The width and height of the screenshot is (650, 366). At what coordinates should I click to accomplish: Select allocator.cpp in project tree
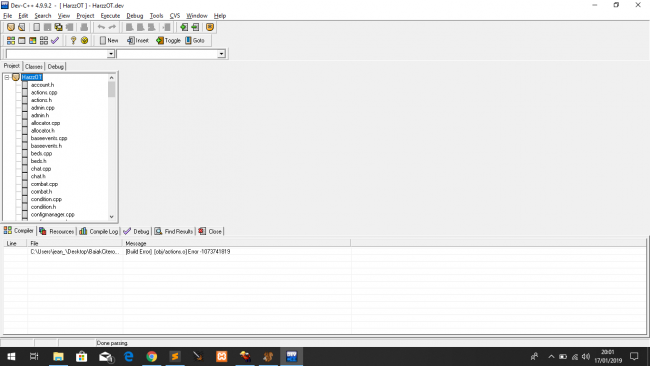(45, 123)
